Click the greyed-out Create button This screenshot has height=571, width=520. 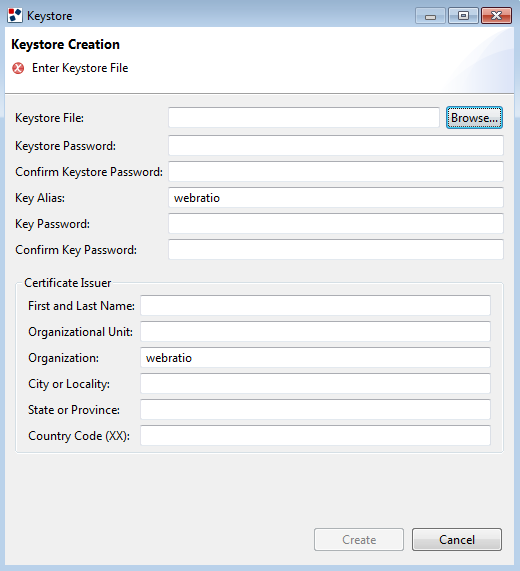pyautogui.click(x=359, y=540)
